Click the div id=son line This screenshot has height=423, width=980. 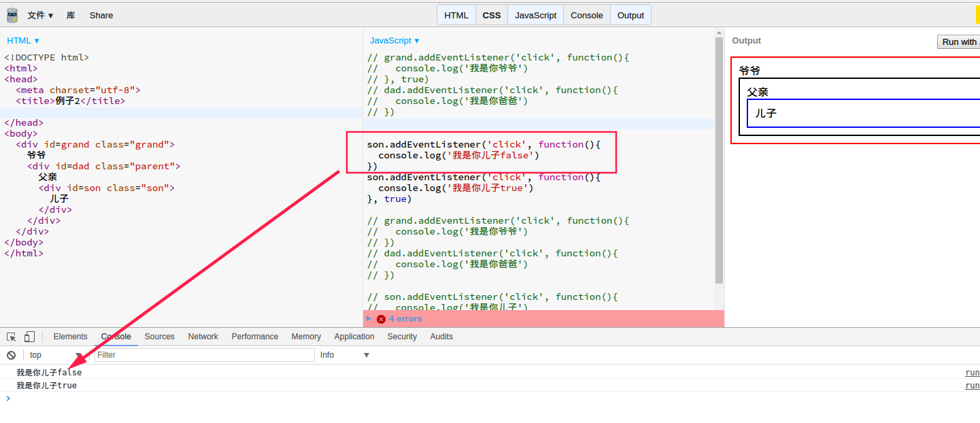107,188
